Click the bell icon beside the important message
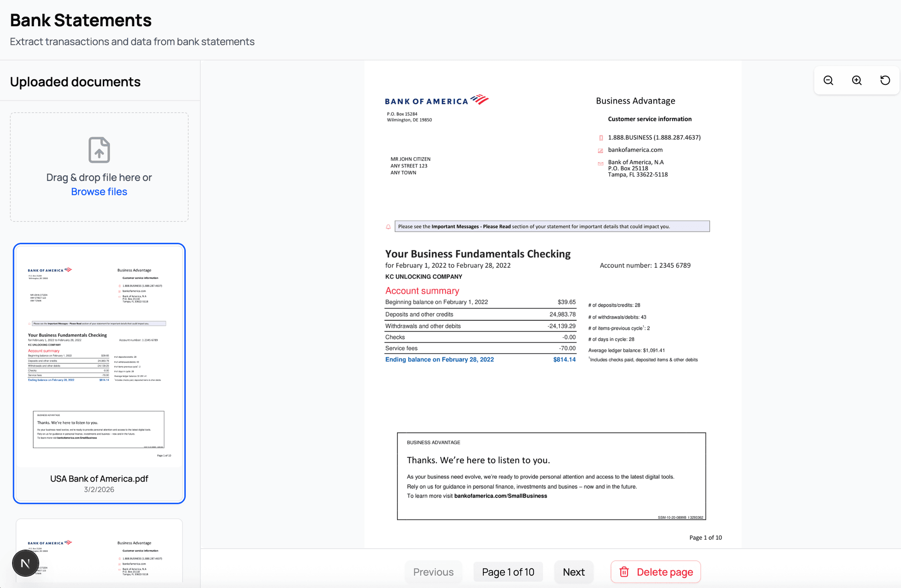901x588 pixels. coord(387,226)
